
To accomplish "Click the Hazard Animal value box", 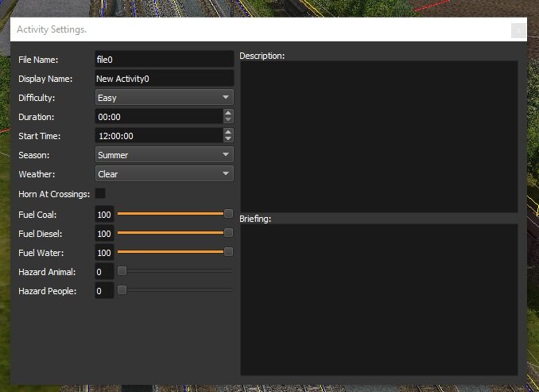I will pos(104,272).
